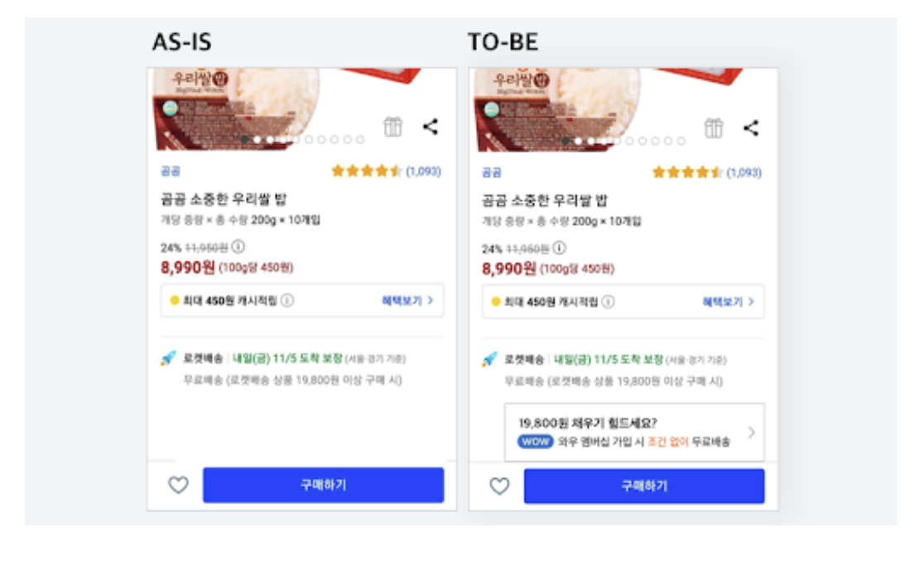Click the share icon in TO-BE panel
The image size is (924, 561).
point(751,127)
